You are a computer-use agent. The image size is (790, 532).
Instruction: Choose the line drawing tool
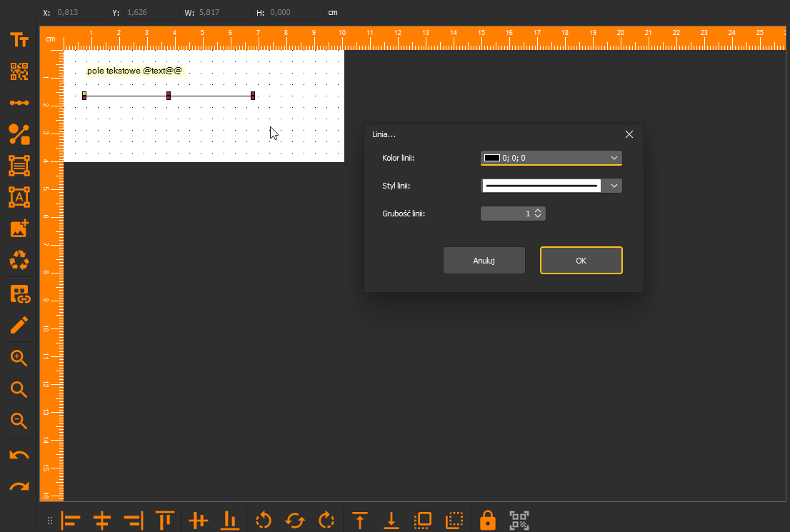coord(19,103)
